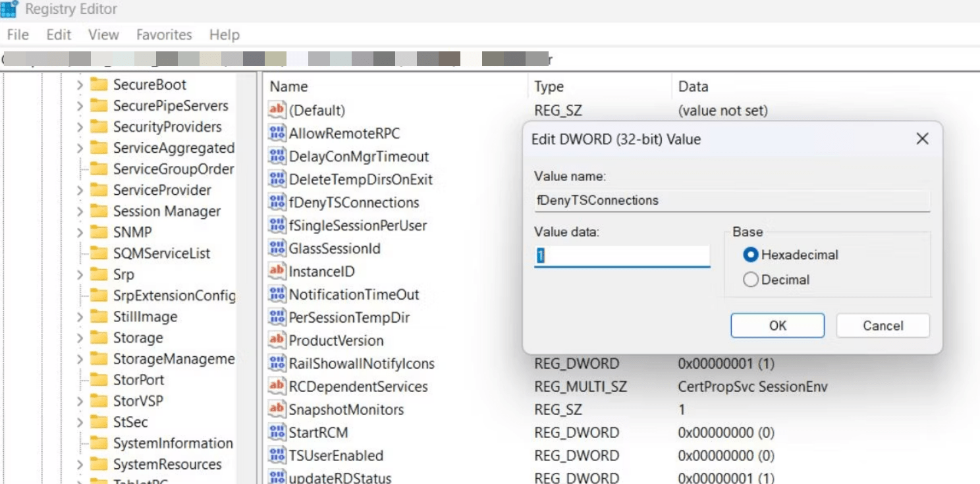Select the Hexadecimal base radio button
This screenshot has height=484, width=980.
750,255
